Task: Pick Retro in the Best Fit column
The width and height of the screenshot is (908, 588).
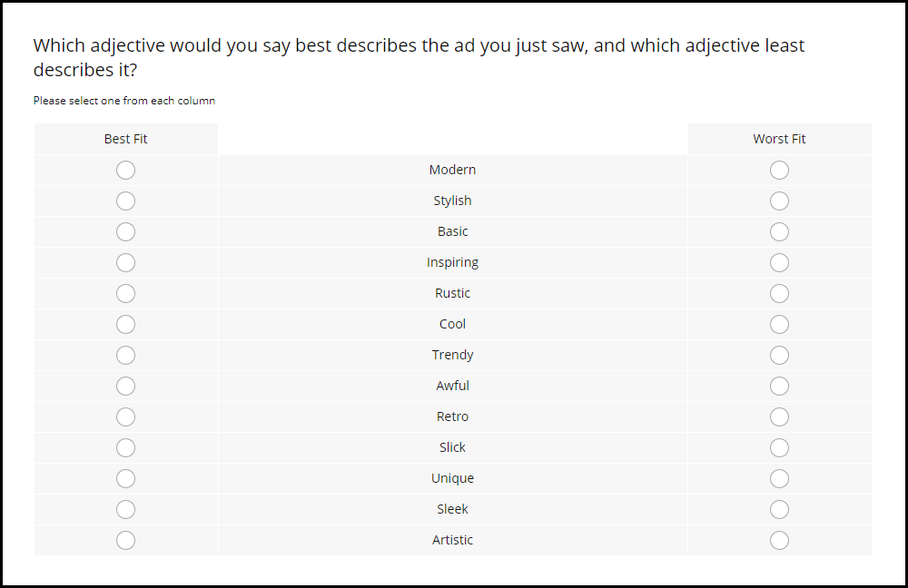Action: 125,416
